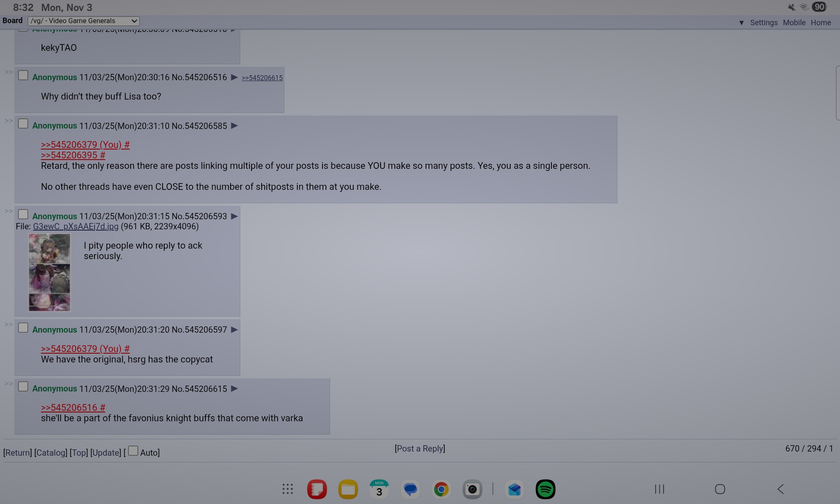Tap the Android back navigation arrow
The height and width of the screenshot is (504, 840).
tap(780, 489)
